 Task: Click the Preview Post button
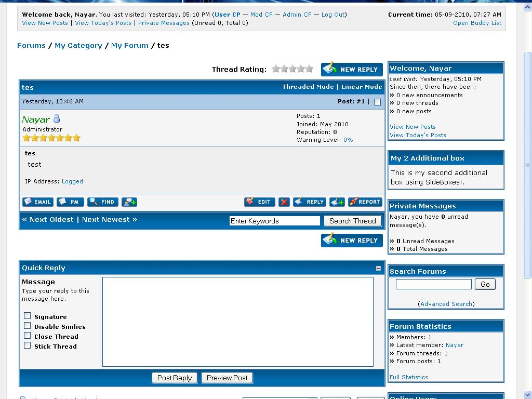[227, 378]
